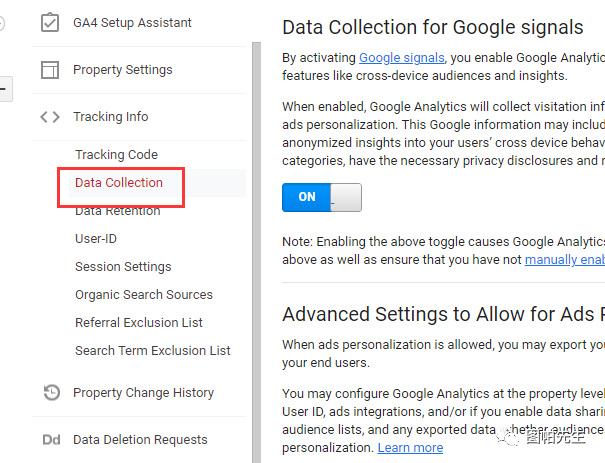Viewport: 605px width, 463px height.
Task: Click the Property Change History clock icon
Action: pyautogui.click(x=51, y=393)
